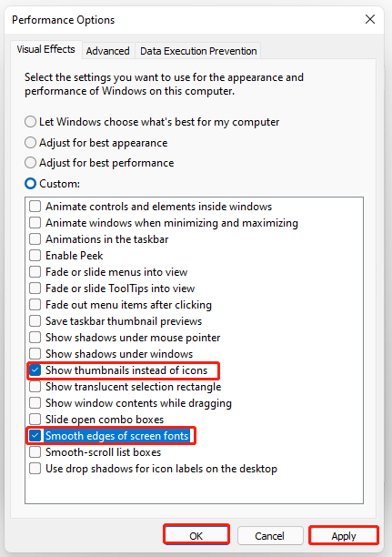Click the Cancel button

click(270, 535)
